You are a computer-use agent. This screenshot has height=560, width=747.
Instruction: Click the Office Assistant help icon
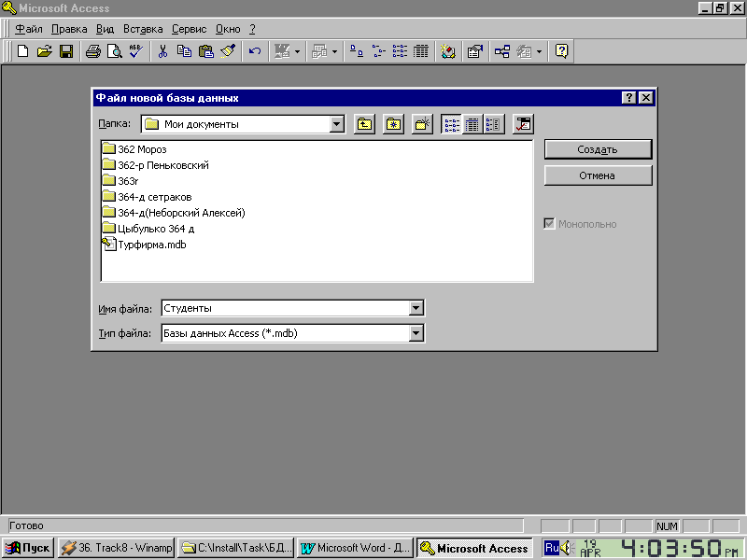click(x=562, y=51)
